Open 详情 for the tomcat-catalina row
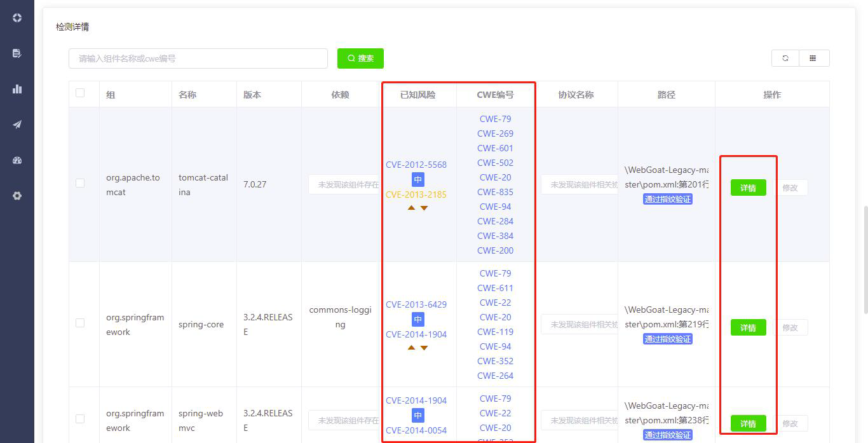This screenshot has width=868, height=443. [x=749, y=187]
